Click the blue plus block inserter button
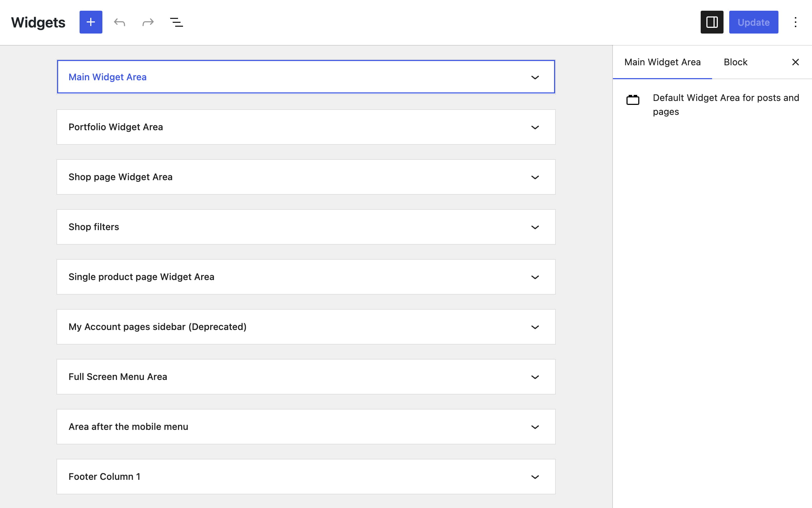812x508 pixels. (91, 22)
